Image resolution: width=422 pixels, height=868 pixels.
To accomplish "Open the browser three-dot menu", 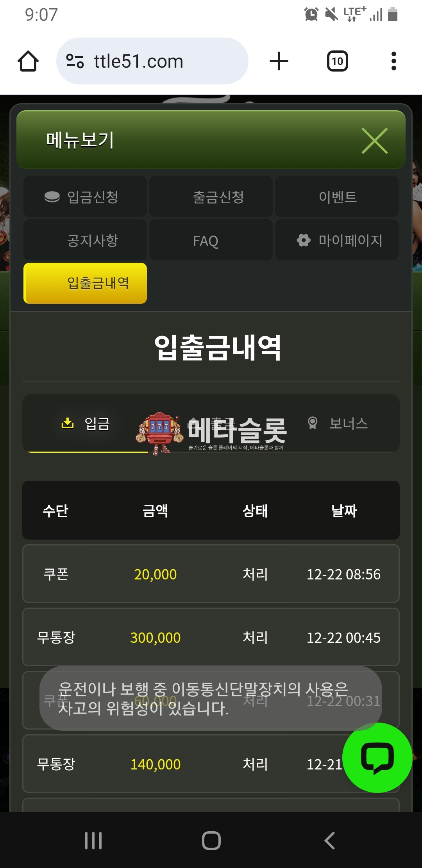I will pyautogui.click(x=393, y=61).
